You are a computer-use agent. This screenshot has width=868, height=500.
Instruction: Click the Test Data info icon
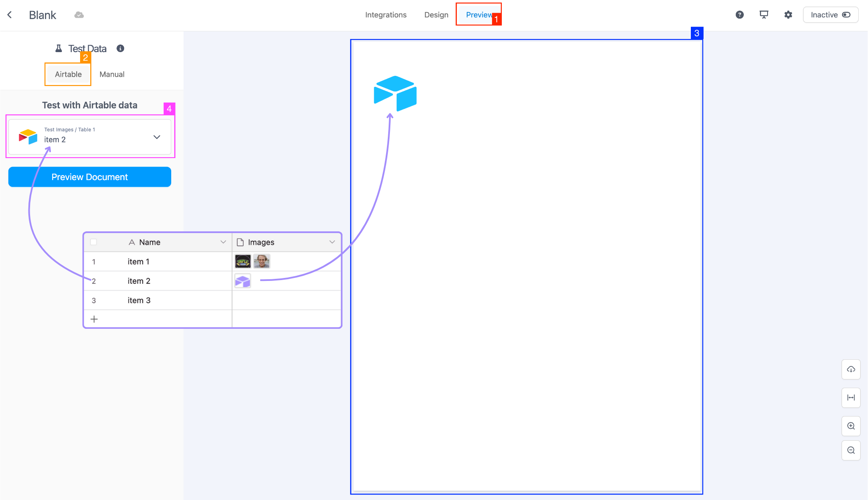pos(120,48)
